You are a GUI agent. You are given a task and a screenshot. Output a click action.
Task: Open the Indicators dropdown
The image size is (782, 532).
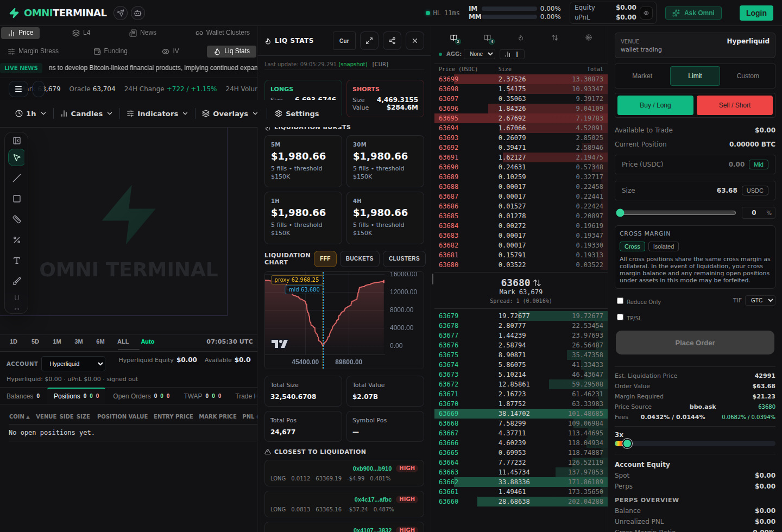157,114
